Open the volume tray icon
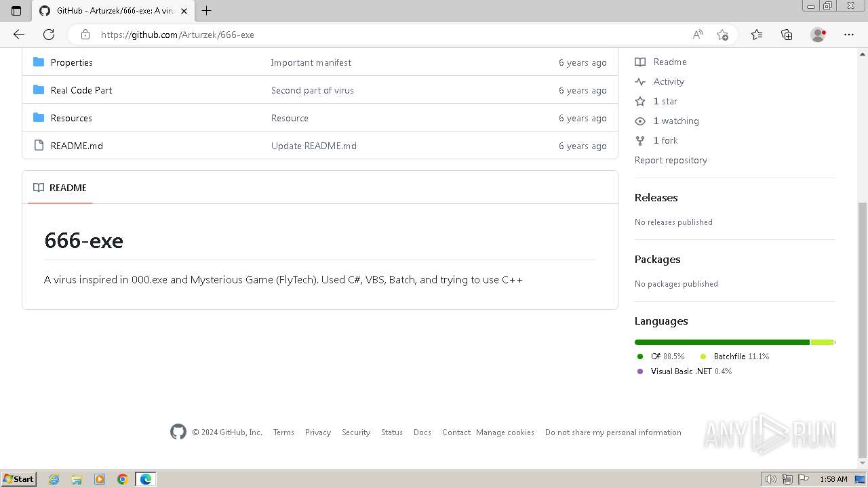Viewport: 868px width, 488px height. (x=771, y=479)
